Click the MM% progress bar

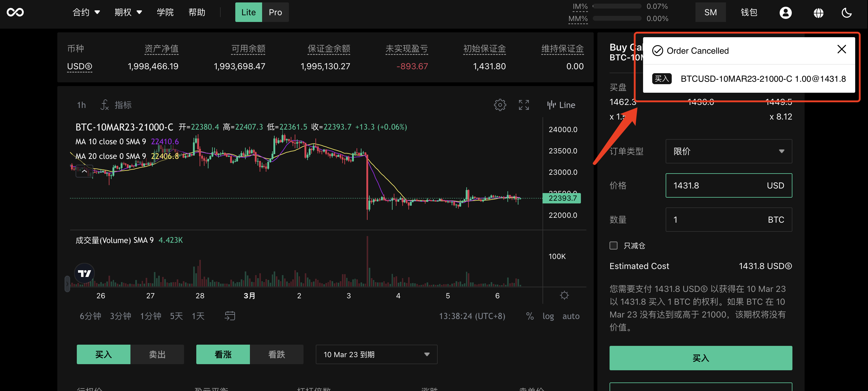tap(617, 18)
